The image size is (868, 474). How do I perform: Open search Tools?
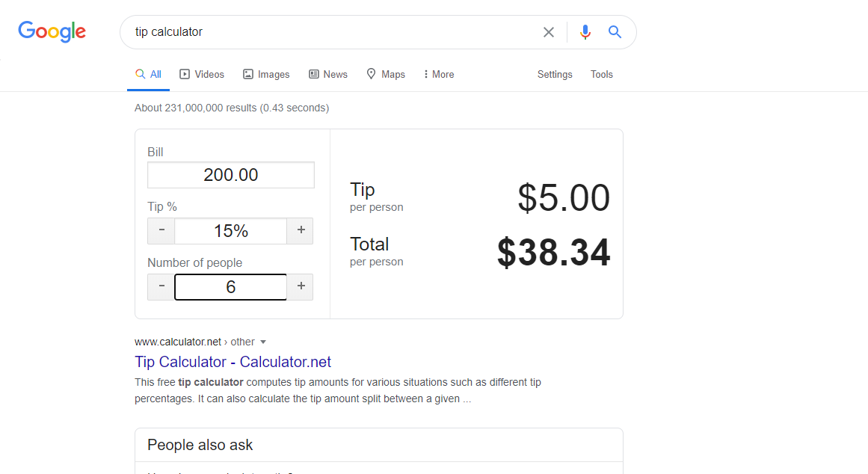[x=602, y=75]
